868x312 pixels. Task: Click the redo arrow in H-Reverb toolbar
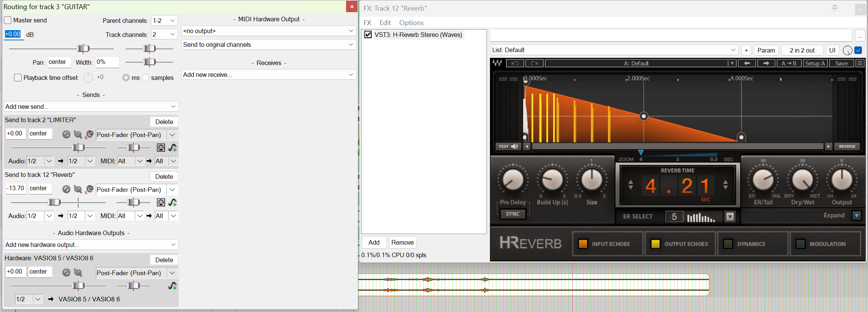(535, 63)
